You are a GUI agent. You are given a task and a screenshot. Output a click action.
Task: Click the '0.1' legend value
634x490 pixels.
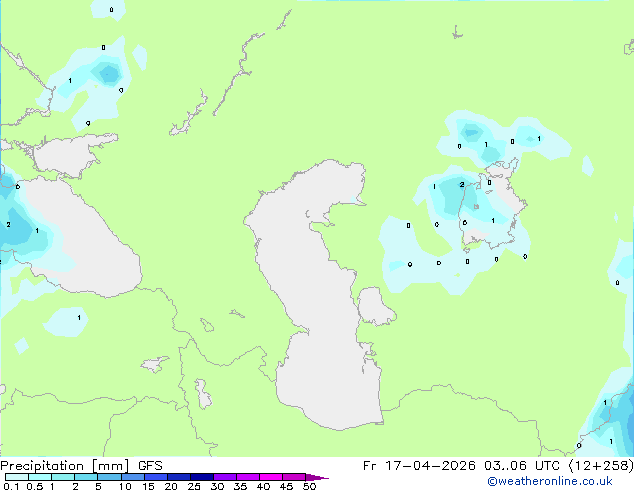click(x=11, y=486)
